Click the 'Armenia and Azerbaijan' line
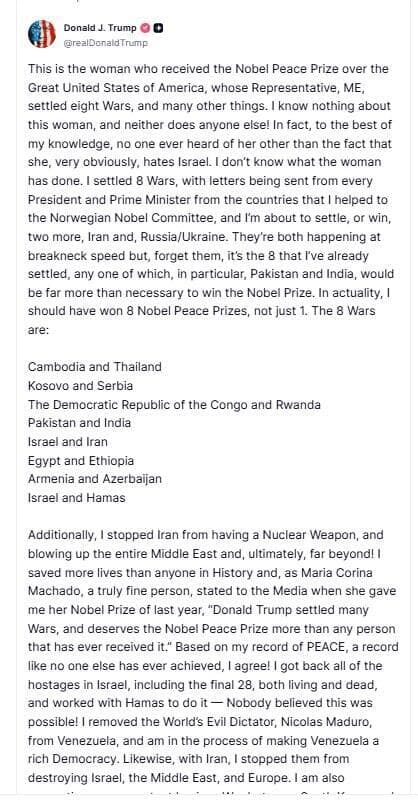The width and height of the screenshot is (418, 805). tap(95, 479)
